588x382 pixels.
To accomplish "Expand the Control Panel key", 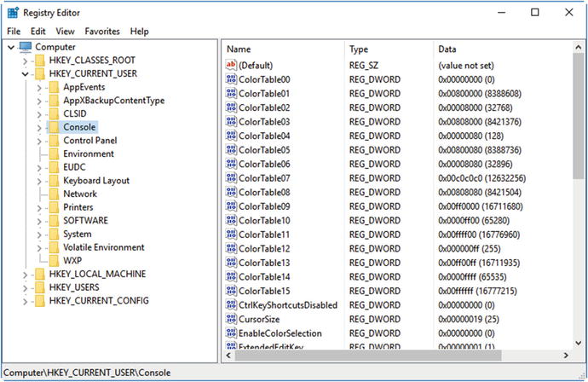I will tap(39, 141).
